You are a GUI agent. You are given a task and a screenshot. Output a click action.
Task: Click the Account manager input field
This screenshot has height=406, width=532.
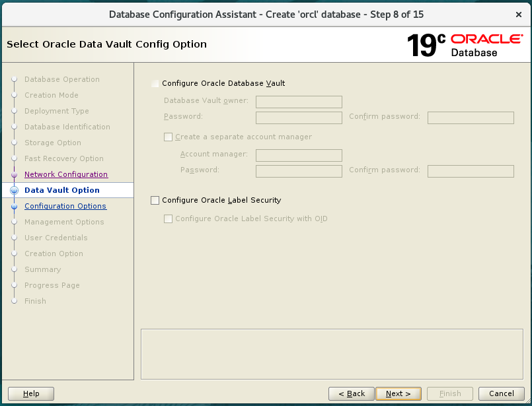(x=299, y=155)
